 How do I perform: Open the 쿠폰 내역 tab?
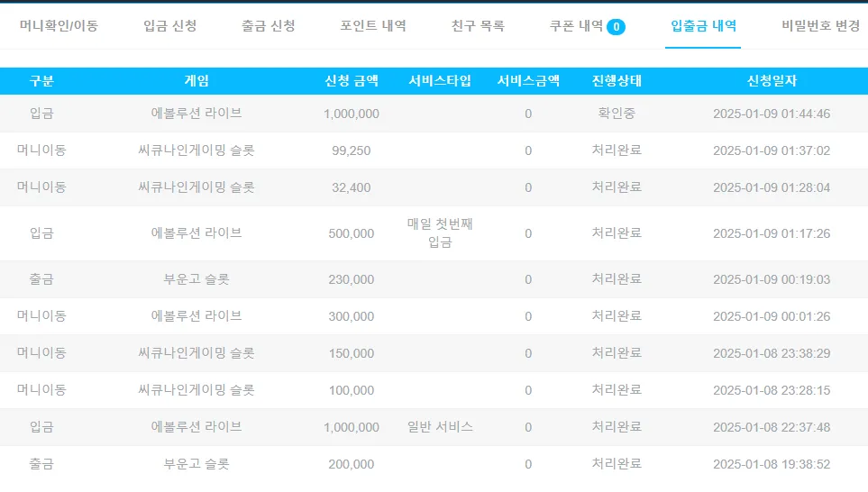tap(576, 26)
